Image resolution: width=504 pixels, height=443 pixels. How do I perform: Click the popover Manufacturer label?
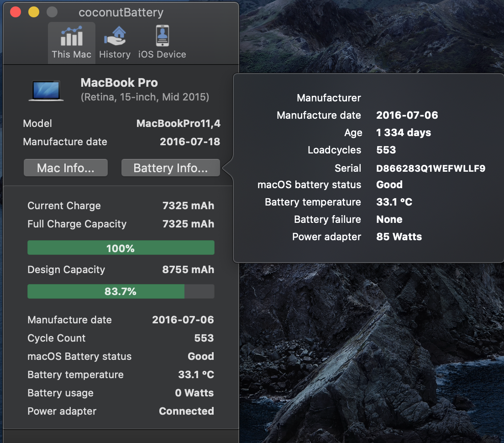(x=329, y=98)
